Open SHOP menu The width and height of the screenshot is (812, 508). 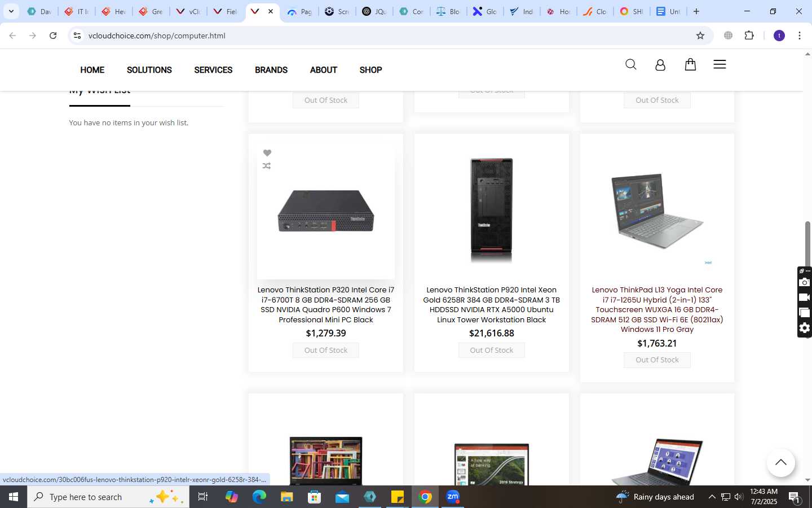(370, 70)
